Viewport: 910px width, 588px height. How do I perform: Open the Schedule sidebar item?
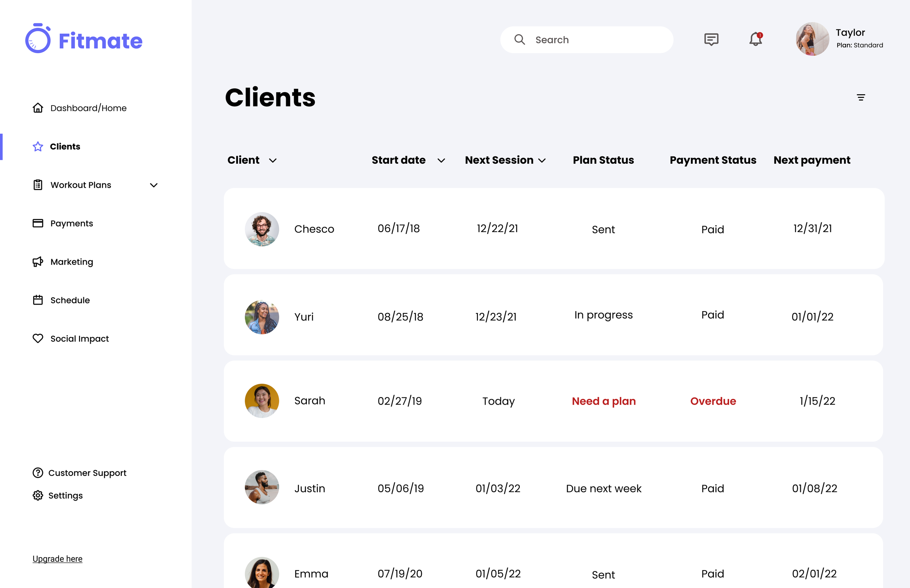[70, 300]
